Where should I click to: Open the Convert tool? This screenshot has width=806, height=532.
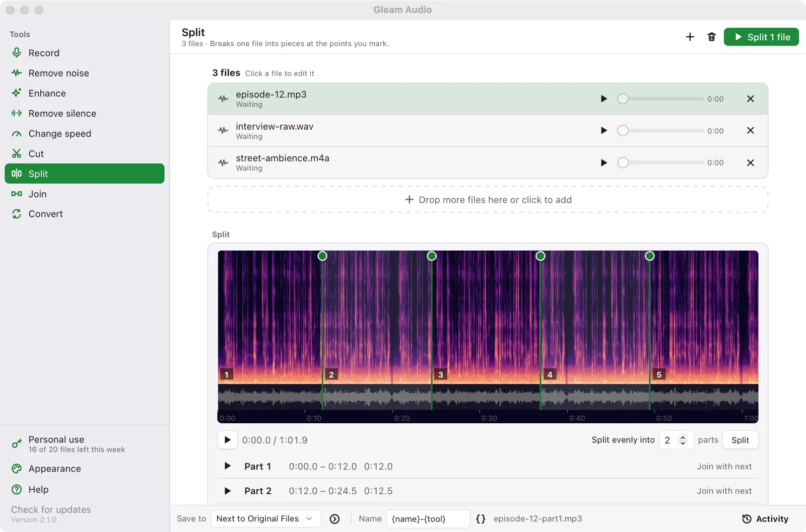(84, 214)
